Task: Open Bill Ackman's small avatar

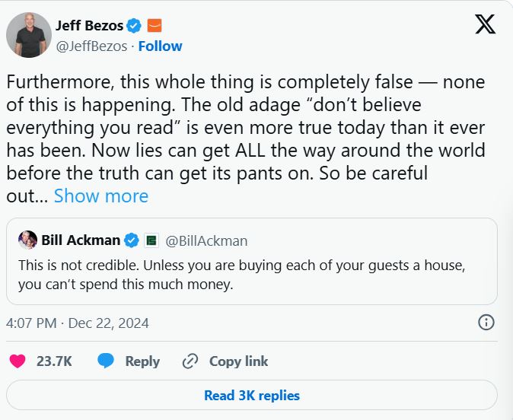Action: 28,240
